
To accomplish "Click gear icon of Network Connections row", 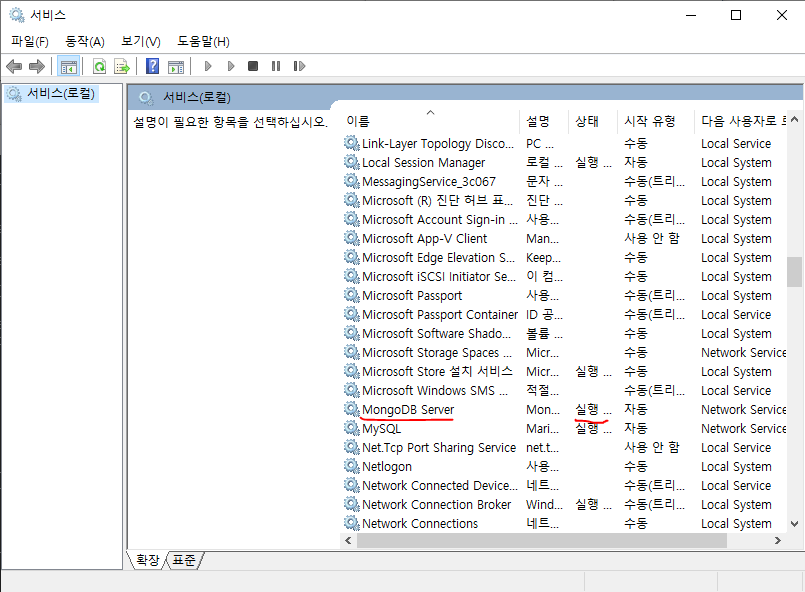I will point(352,523).
